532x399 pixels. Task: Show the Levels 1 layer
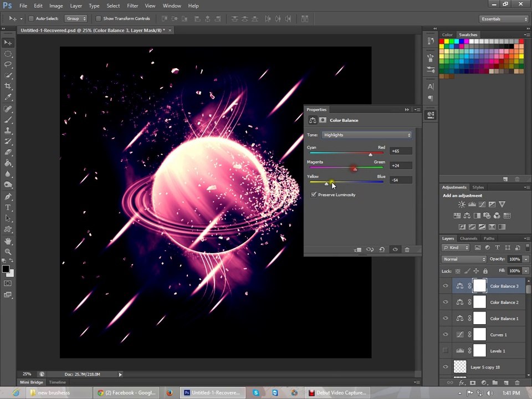point(446,351)
